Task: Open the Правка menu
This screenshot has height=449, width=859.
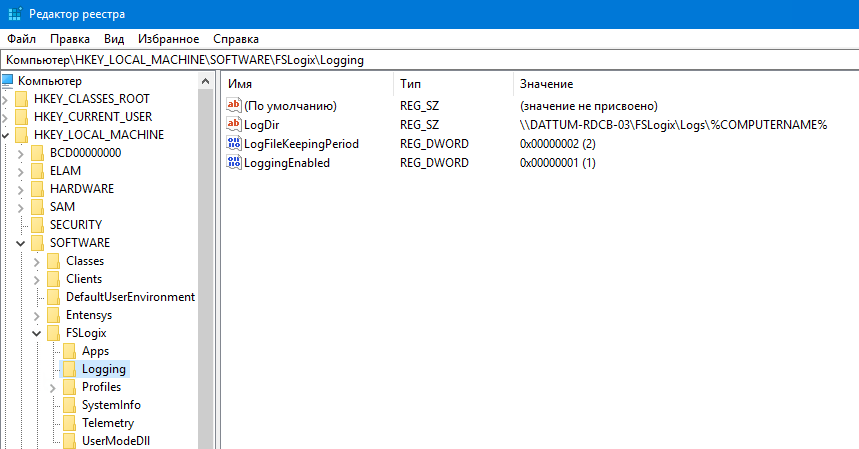Action: click(70, 39)
